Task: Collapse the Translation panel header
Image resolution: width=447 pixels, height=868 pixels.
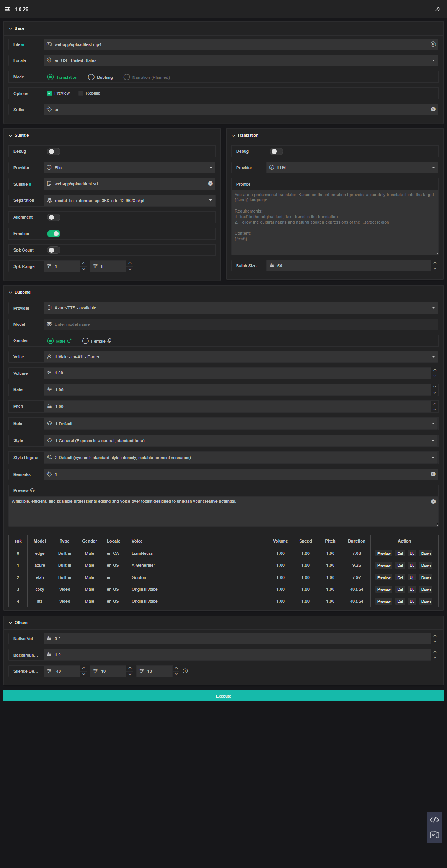Action: [233, 136]
